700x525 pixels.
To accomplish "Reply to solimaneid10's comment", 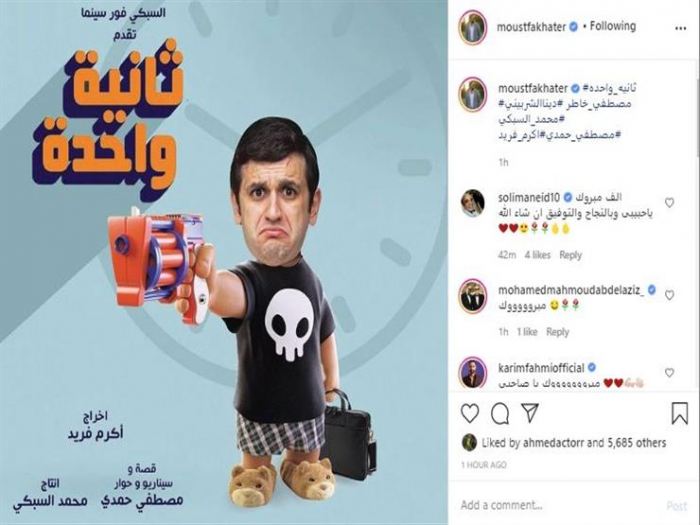I will click(571, 255).
